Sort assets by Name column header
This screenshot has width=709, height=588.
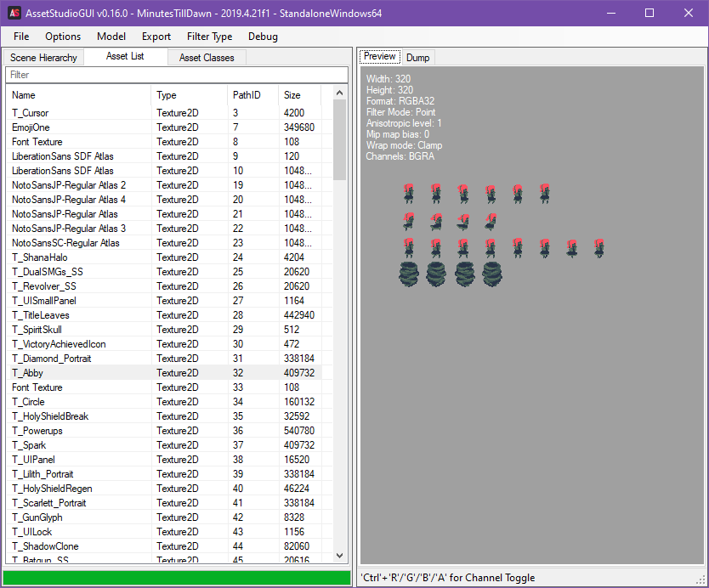(x=78, y=95)
